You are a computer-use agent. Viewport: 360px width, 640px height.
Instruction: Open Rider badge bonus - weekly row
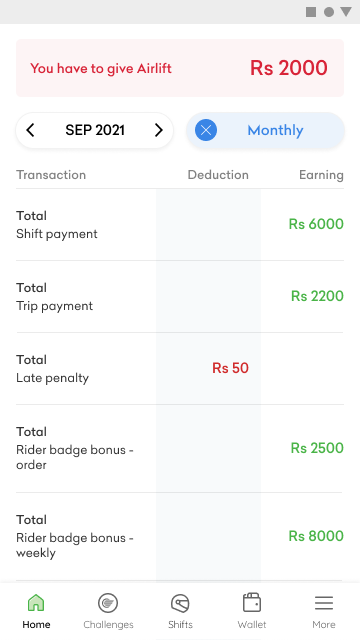[180, 537]
